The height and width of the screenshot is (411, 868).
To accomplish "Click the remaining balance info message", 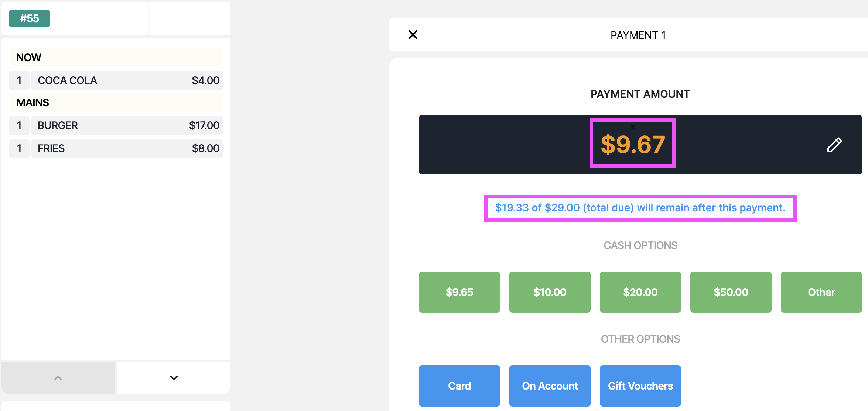I will [x=640, y=208].
